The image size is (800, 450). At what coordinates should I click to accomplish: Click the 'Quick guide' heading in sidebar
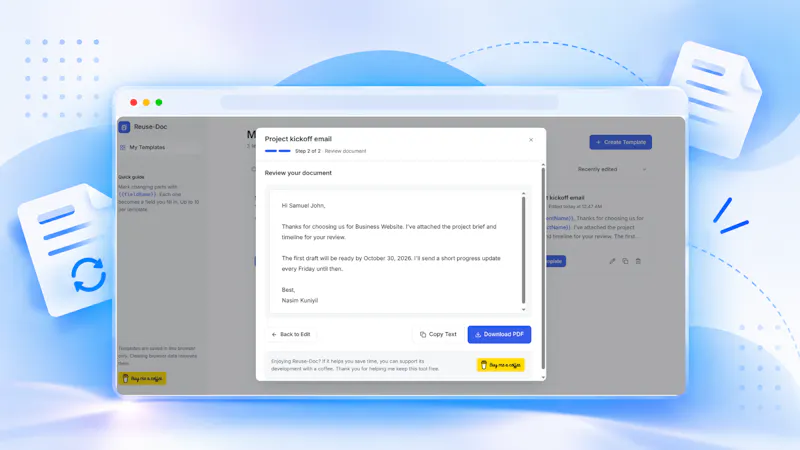[x=132, y=177]
